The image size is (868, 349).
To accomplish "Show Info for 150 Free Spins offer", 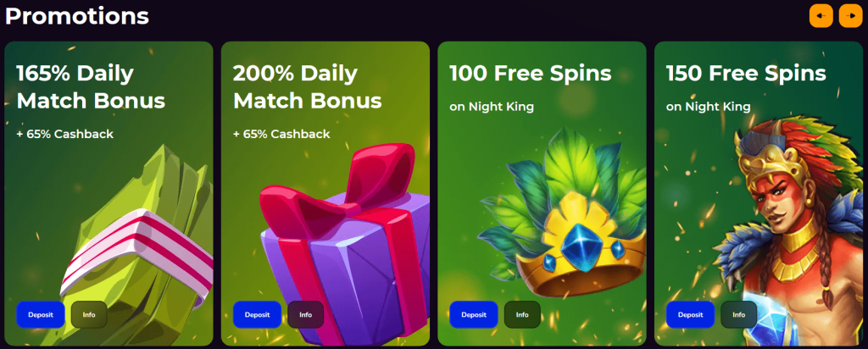I will tap(739, 315).
